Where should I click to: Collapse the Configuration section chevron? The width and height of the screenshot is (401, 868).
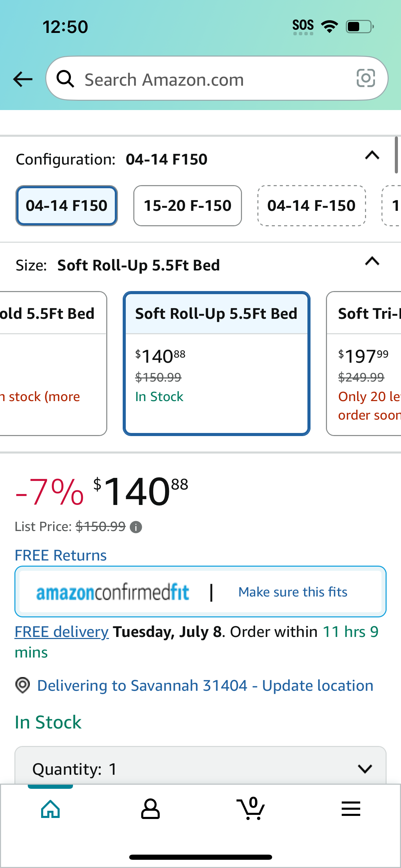click(x=372, y=156)
